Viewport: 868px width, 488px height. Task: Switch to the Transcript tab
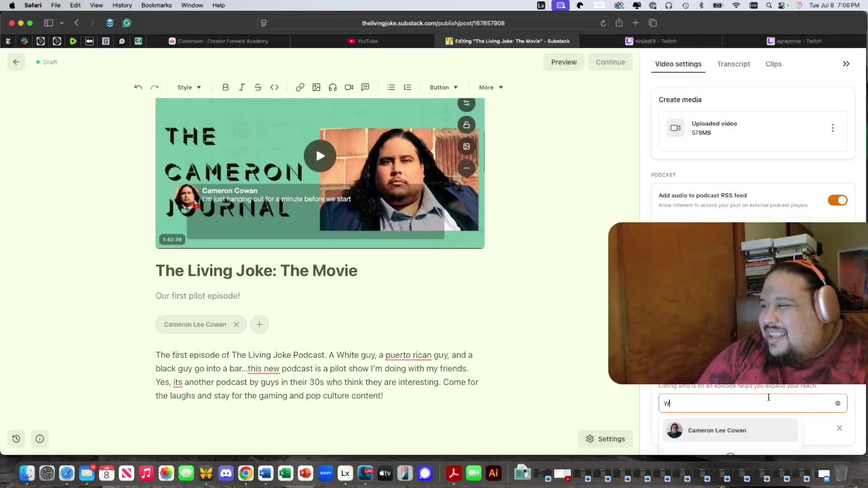[x=734, y=64]
